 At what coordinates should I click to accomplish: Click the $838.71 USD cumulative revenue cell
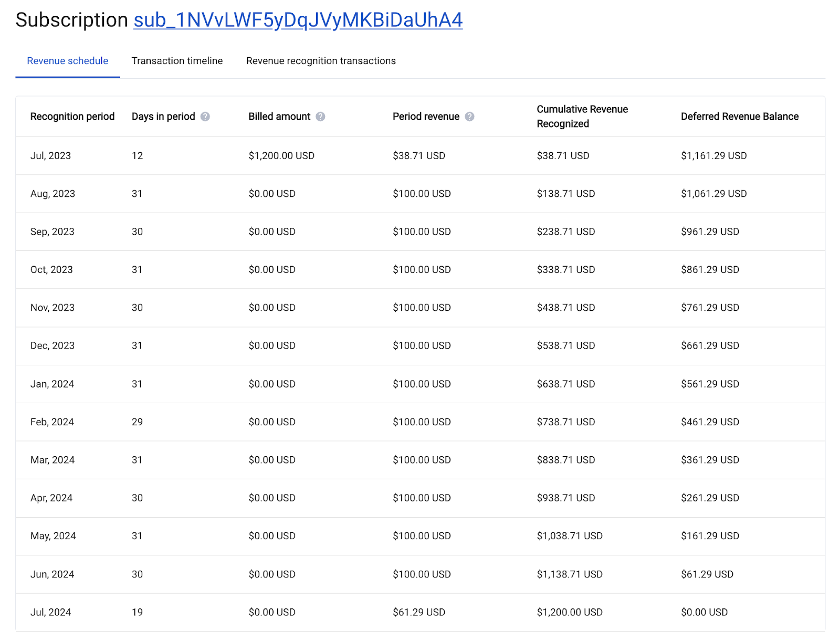[566, 460]
